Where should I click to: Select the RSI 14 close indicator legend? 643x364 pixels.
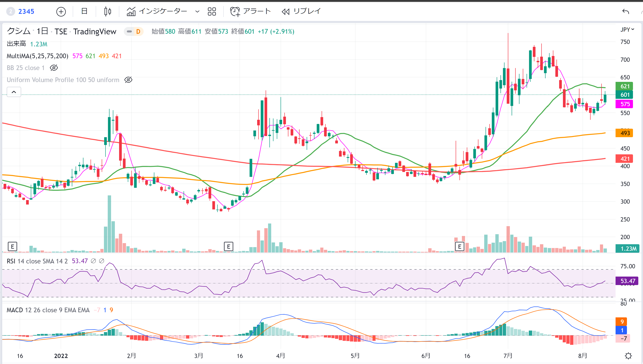[37, 261]
